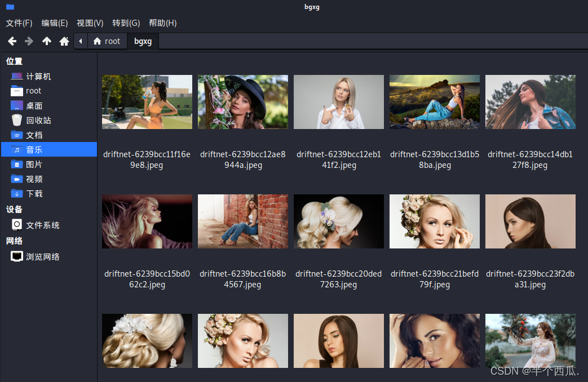
Task: Click filename driftnet-6239bcc12eb141f2.jpeg
Action: coord(339,159)
